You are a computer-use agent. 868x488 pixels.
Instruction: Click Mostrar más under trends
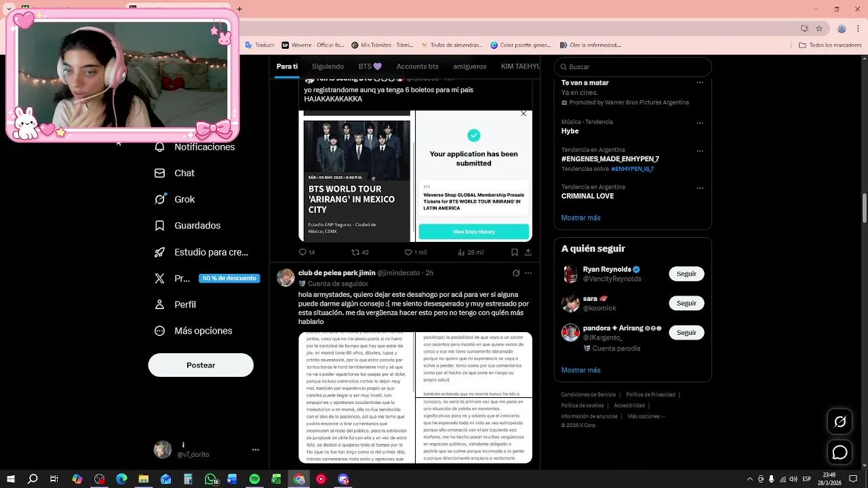click(x=580, y=218)
